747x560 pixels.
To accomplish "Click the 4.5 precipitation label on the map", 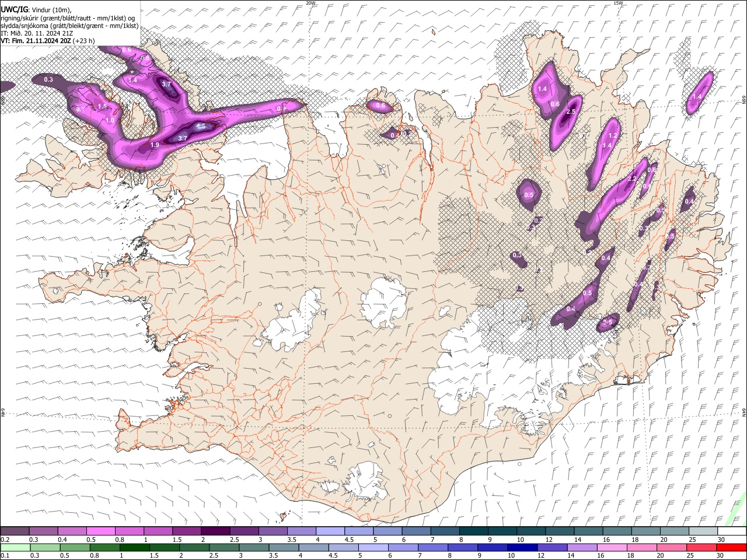I will pos(202,126).
